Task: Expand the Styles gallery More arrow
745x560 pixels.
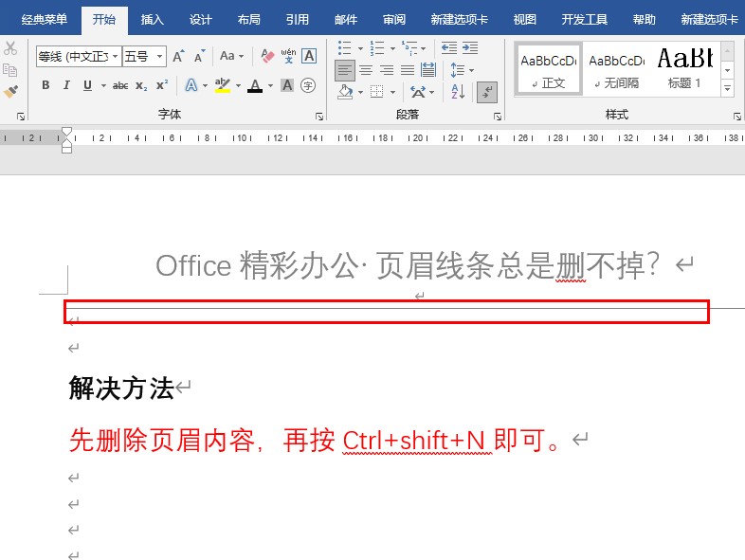Action: pos(727,88)
